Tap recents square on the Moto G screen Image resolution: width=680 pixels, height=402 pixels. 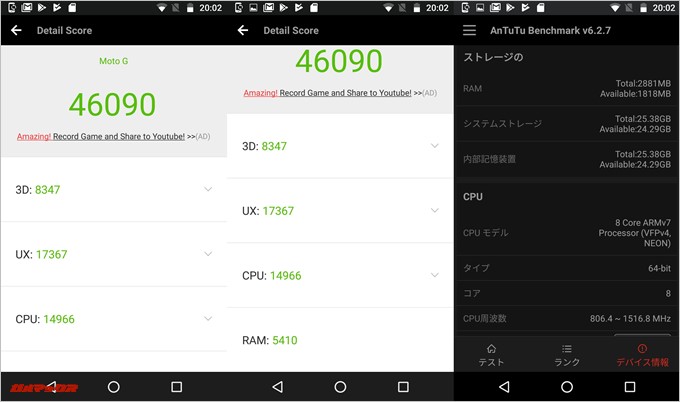177,387
